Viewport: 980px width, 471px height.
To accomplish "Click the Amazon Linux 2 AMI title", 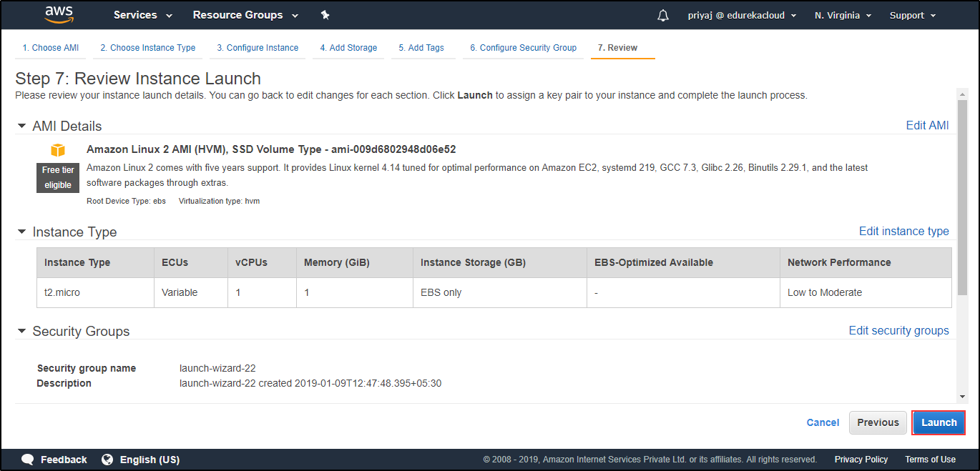I will click(271, 149).
